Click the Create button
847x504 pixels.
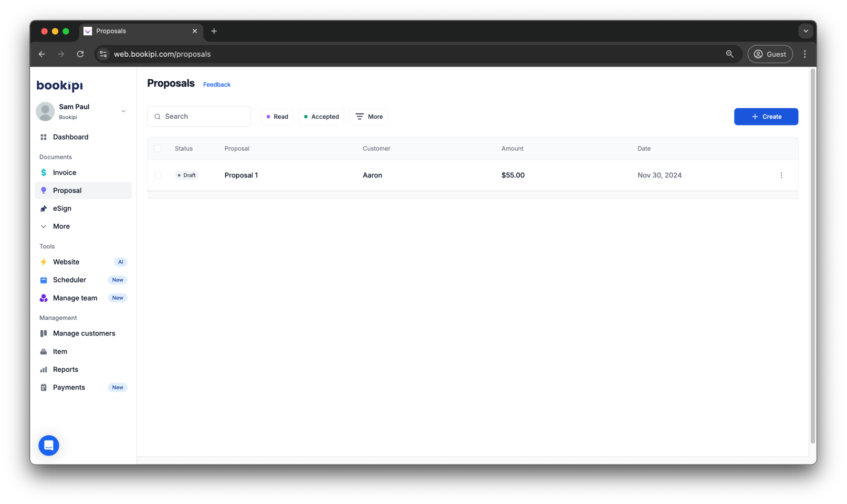(x=766, y=116)
